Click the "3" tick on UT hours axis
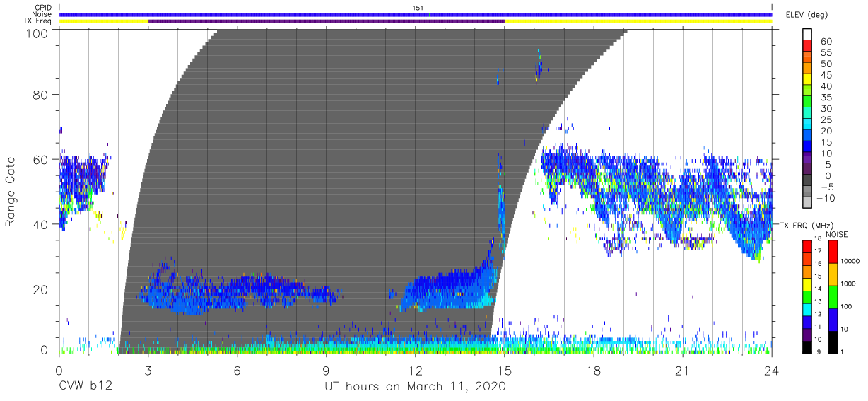The height and width of the screenshot is (401, 868). click(x=148, y=371)
